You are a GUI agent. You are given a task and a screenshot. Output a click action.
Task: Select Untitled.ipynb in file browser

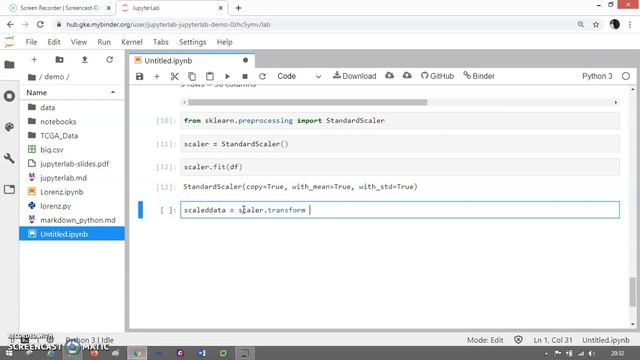tap(71, 234)
